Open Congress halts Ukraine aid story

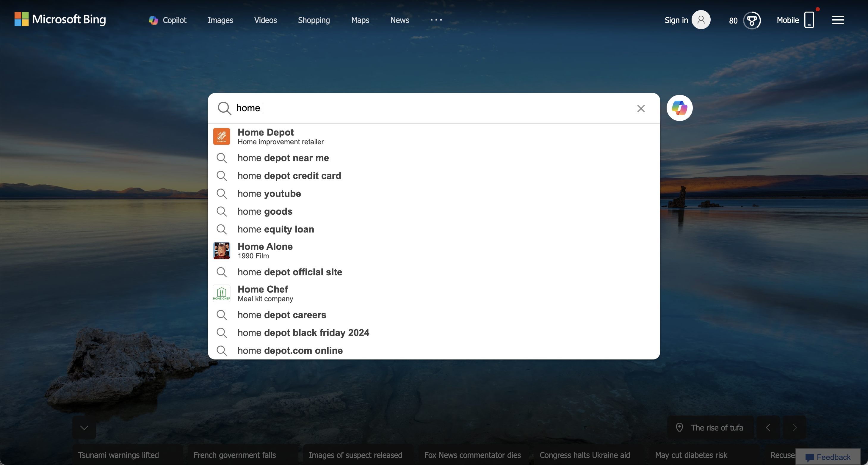point(585,455)
